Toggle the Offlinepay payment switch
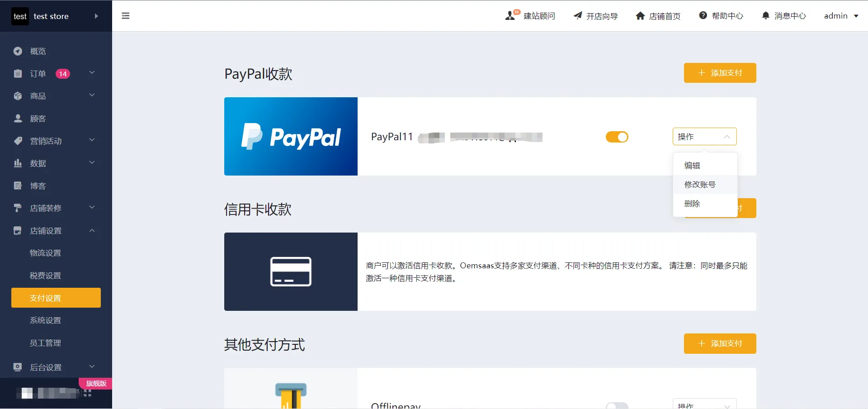 [x=617, y=405]
